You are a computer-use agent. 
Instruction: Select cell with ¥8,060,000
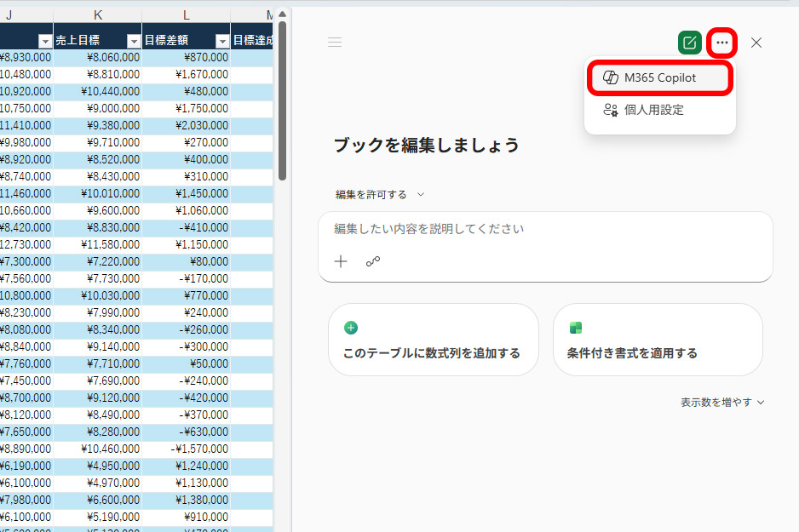[x=98, y=58]
